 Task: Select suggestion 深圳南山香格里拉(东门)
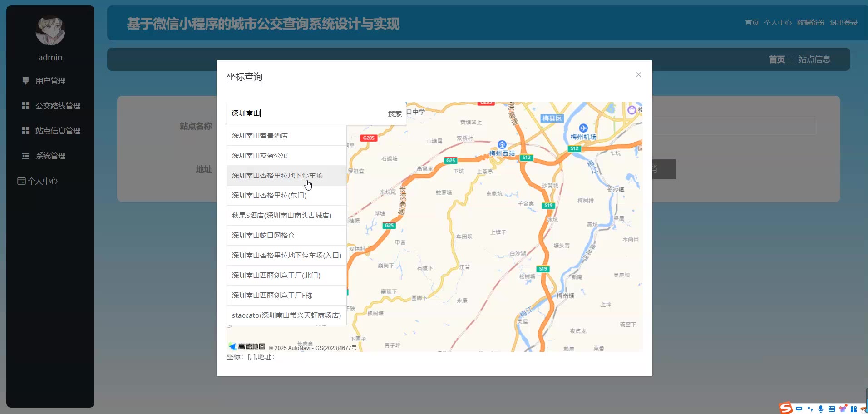[286, 195]
